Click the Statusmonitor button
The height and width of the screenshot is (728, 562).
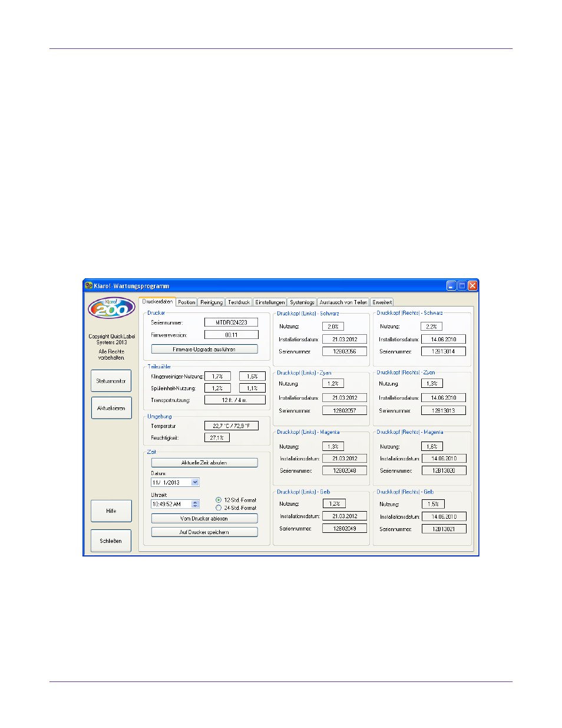[111, 381]
